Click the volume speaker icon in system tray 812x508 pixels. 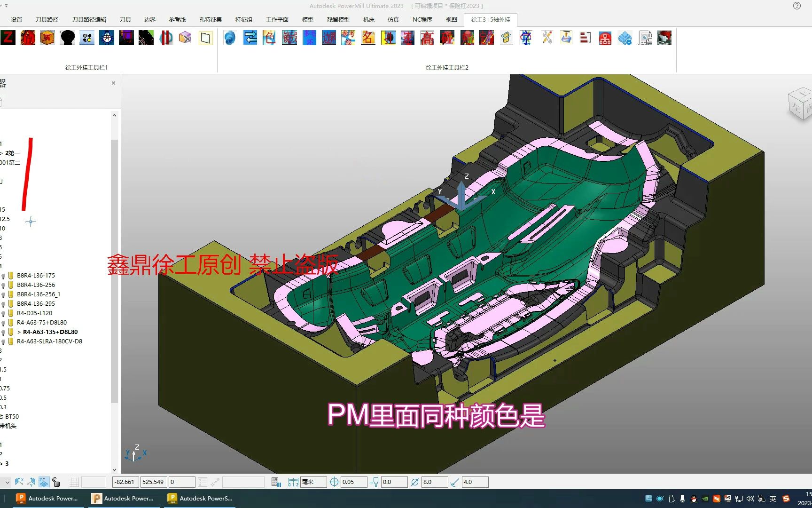(750, 499)
